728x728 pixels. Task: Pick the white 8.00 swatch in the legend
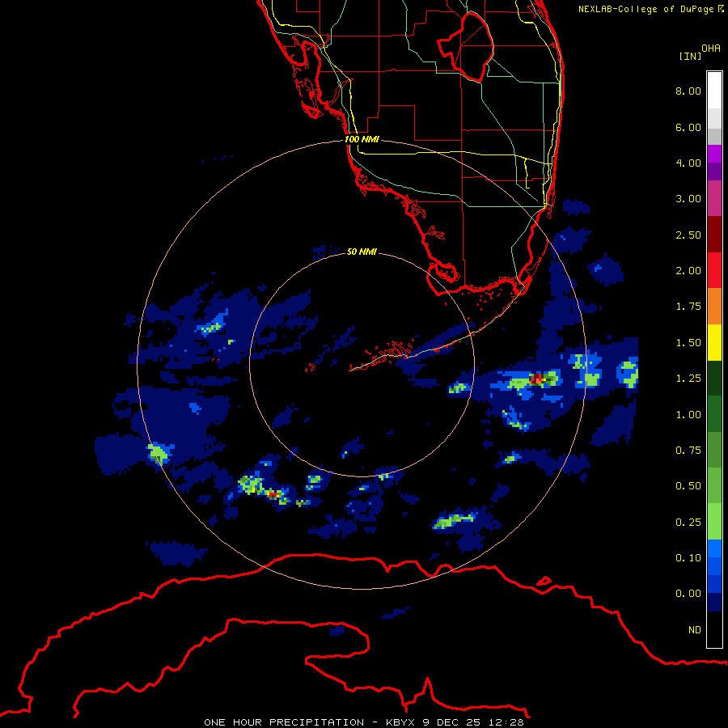[714, 91]
